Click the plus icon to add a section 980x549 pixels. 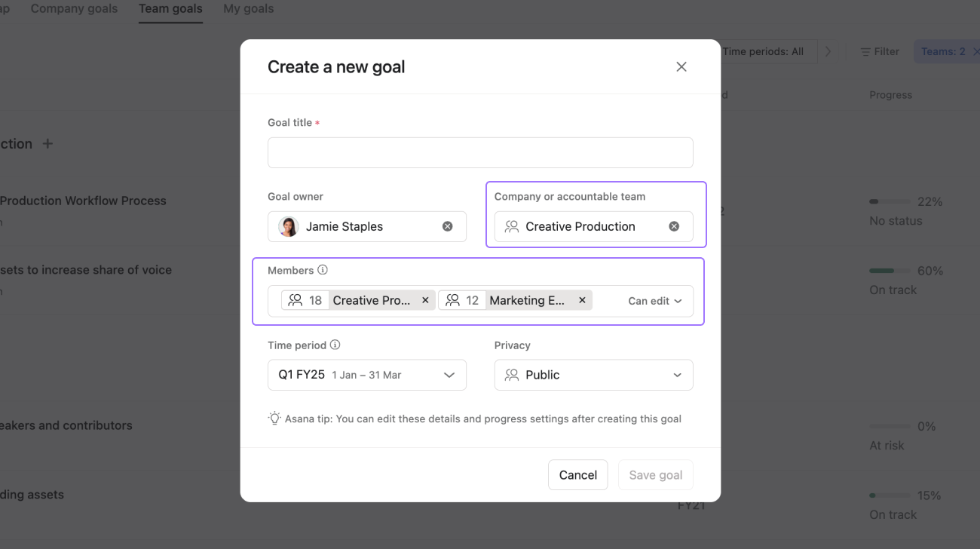47,143
